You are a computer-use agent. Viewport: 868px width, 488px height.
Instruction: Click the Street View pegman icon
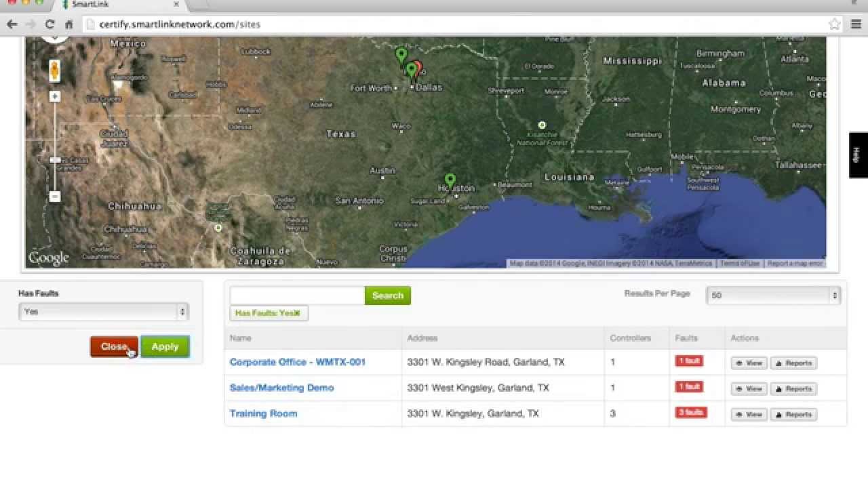click(54, 70)
